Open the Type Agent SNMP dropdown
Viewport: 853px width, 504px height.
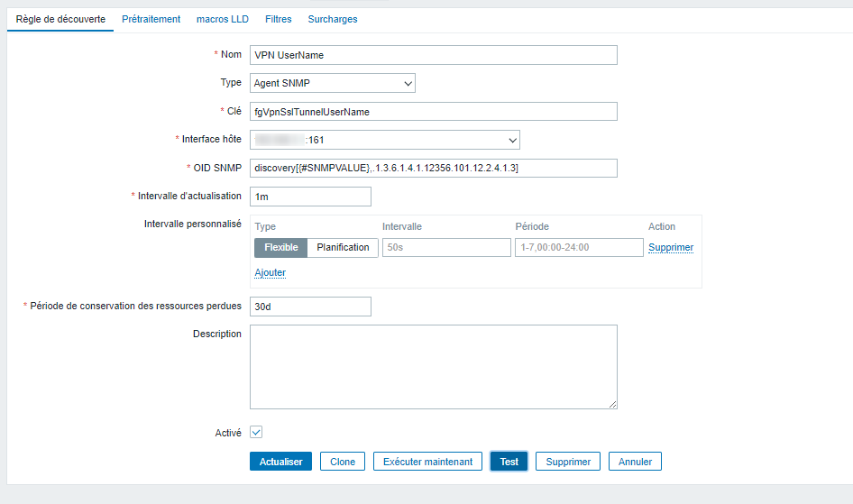coord(332,83)
